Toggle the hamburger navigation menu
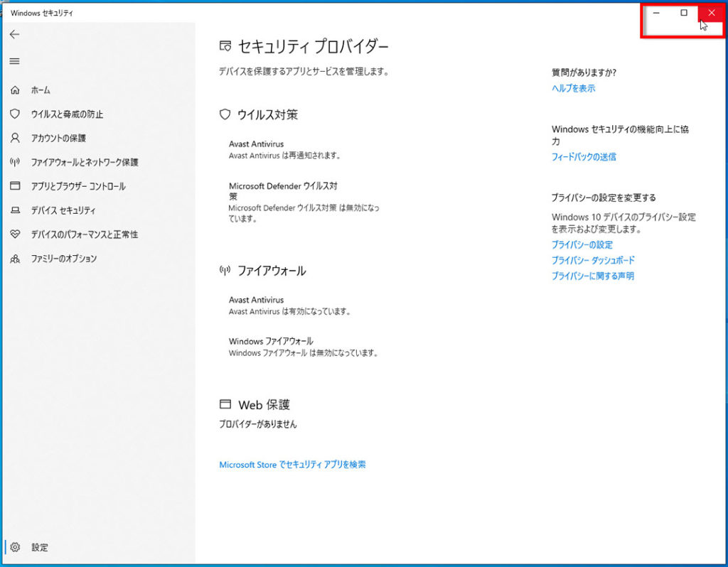Image resolution: width=728 pixels, height=567 pixels. point(14,61)
